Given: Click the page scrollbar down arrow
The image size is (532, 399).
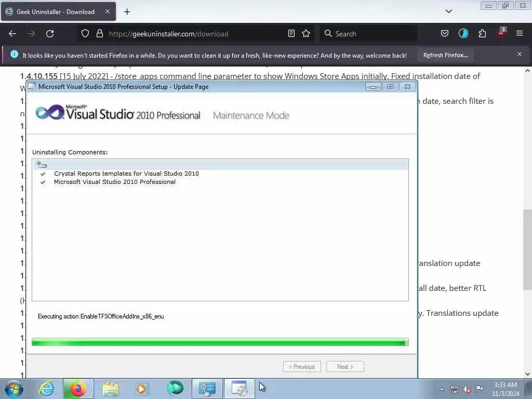Looking at the screenshot, I should (527, 374).
